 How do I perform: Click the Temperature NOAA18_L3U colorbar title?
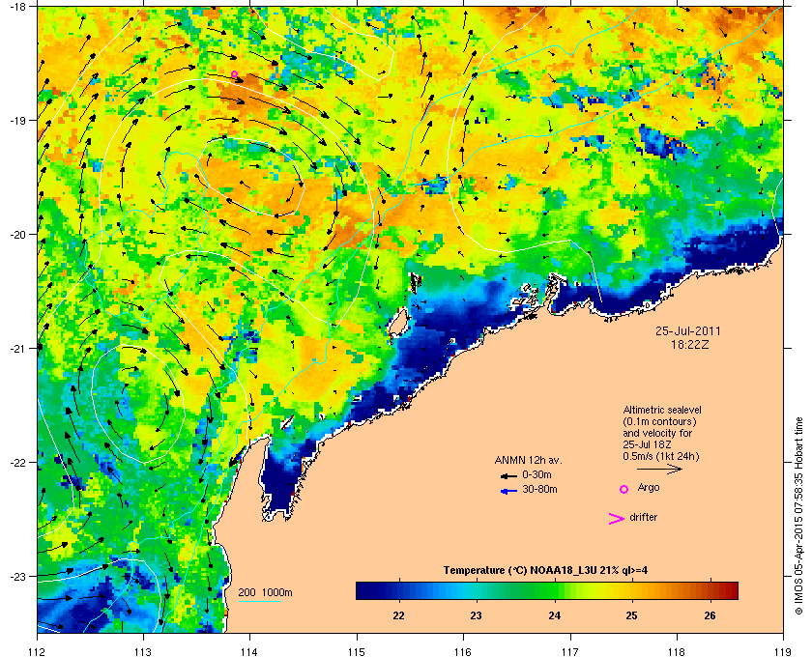click(x=545, y=571)
